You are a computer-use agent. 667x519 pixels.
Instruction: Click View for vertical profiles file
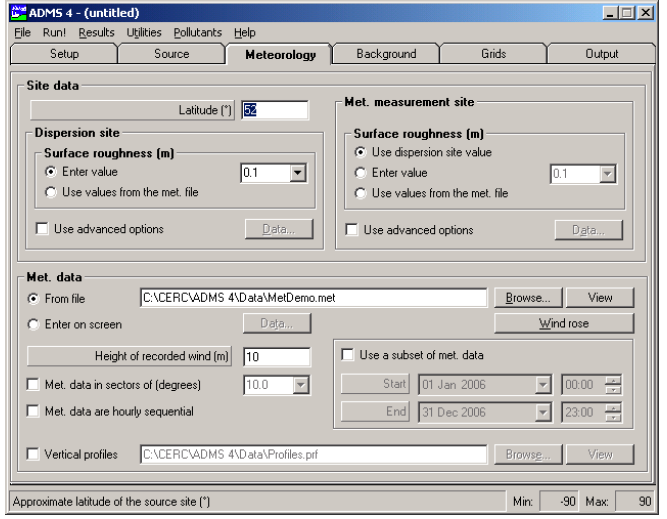600,455
